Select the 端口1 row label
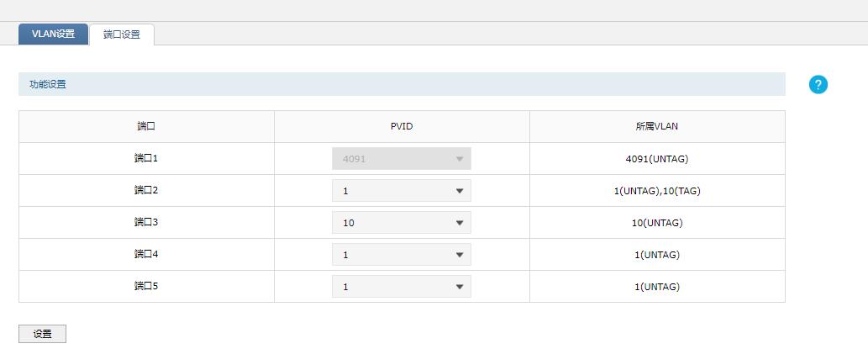The image size is (868, 349). click(146, 158)
